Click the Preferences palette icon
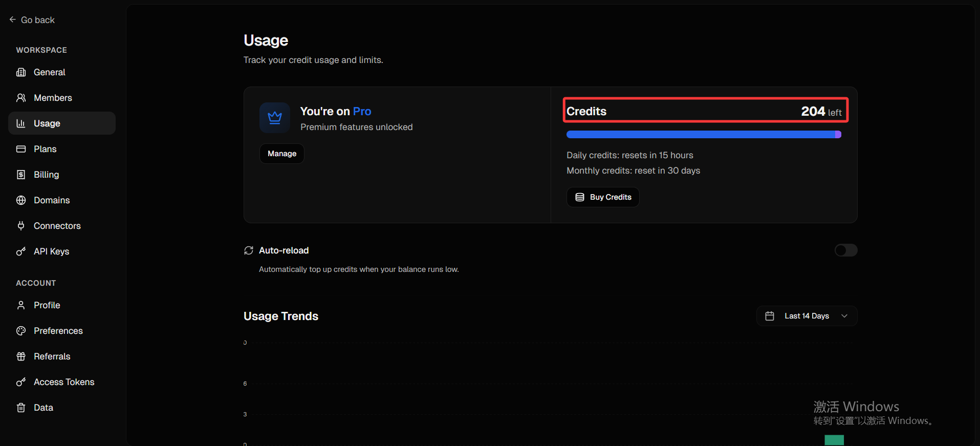The image size is (980, 446). (21, 331)
